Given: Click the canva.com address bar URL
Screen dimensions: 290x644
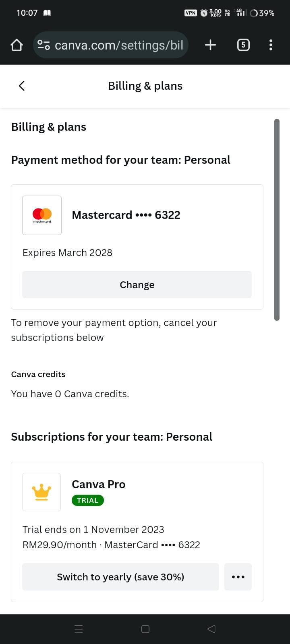Looking at the screenshot, I should click(x=119, y=45).
